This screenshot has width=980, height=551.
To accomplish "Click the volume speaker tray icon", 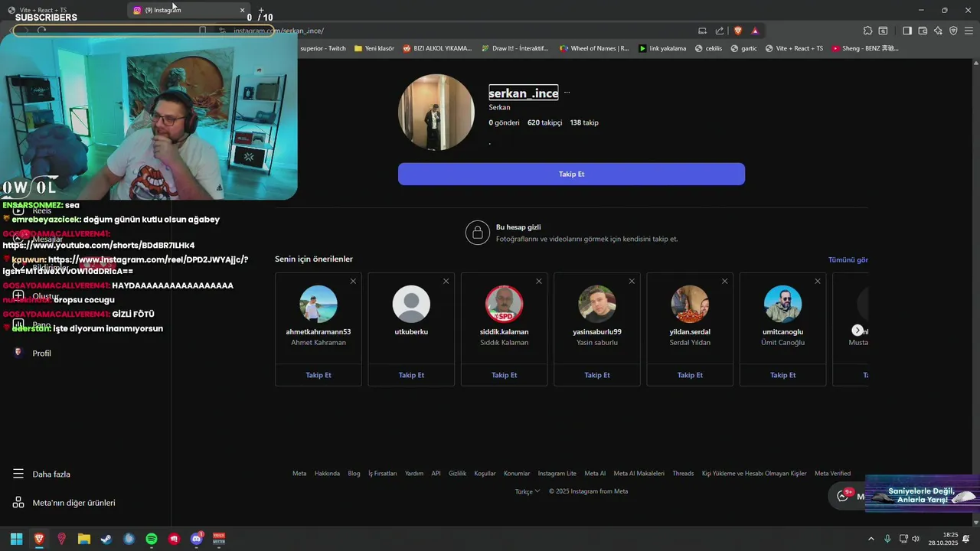I will click(916, 539).
